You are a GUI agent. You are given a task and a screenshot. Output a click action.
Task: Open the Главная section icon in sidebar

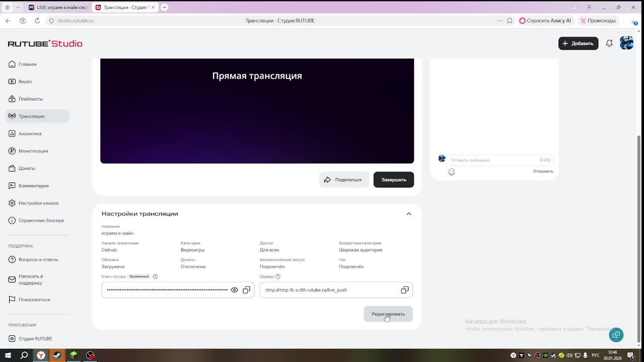coord(12,64)
